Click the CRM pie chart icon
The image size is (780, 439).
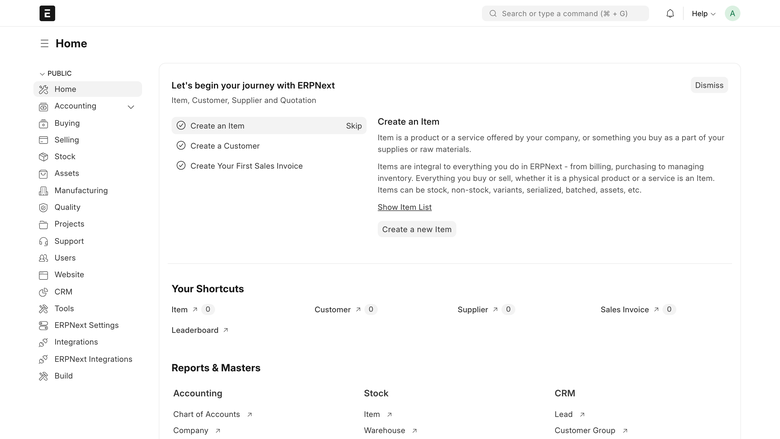pyautogui.click(x=44, y=292)
